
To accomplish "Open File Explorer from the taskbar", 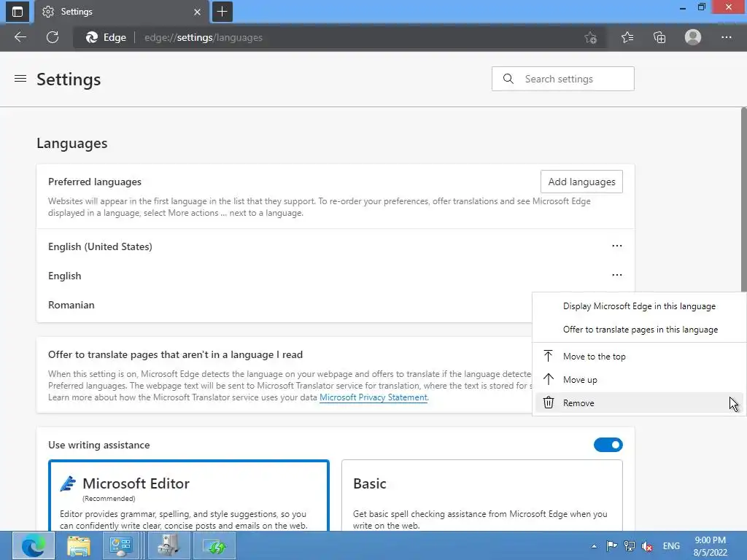I will (79, 545).
